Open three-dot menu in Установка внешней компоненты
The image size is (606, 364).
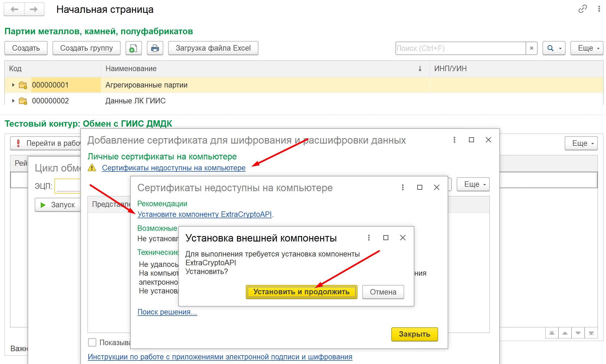pyautogui.click(x=369, y=238)
